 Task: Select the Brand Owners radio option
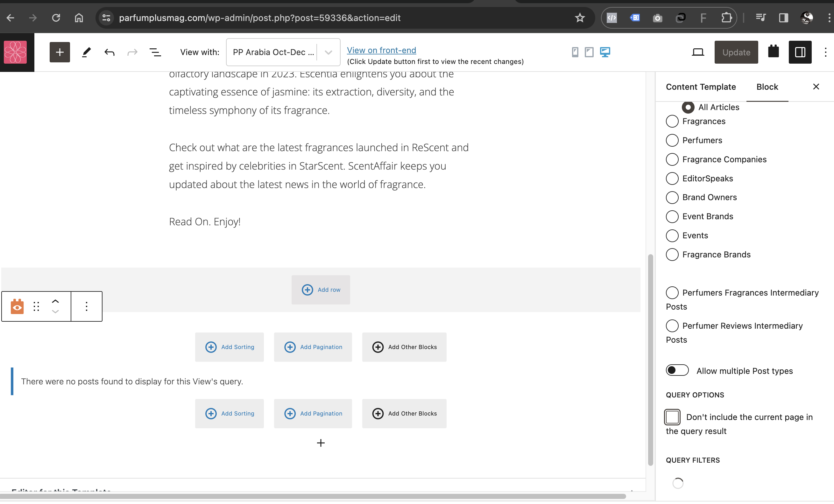click(672, 197)
